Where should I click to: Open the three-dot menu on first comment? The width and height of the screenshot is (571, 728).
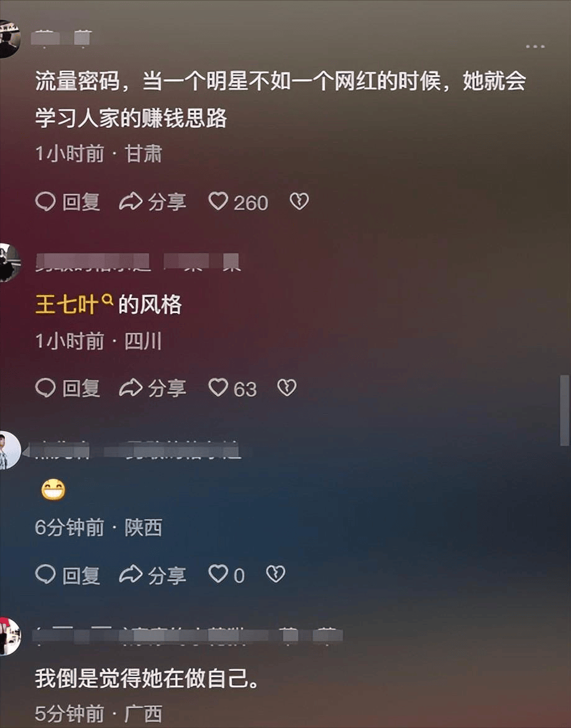[x=535, y=47]
